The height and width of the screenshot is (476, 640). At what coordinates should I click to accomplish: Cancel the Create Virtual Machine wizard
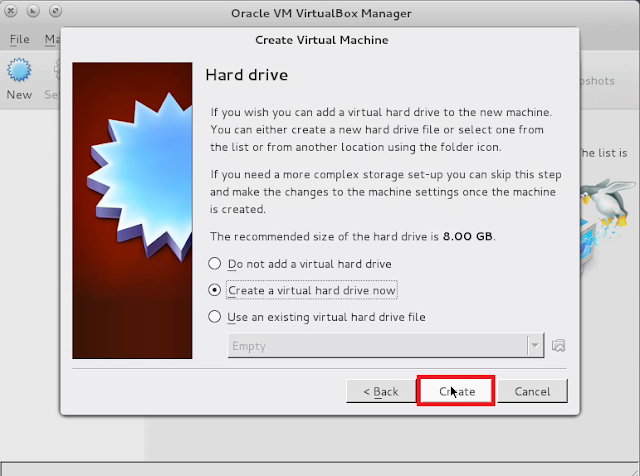[x=532, y=391]
